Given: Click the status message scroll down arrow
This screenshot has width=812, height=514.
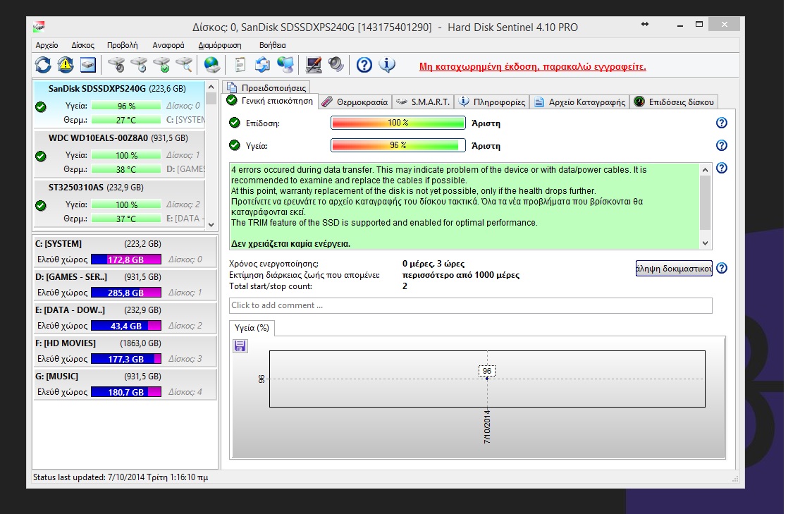Looking at the screenshot, I should click(x=705, y=243).
